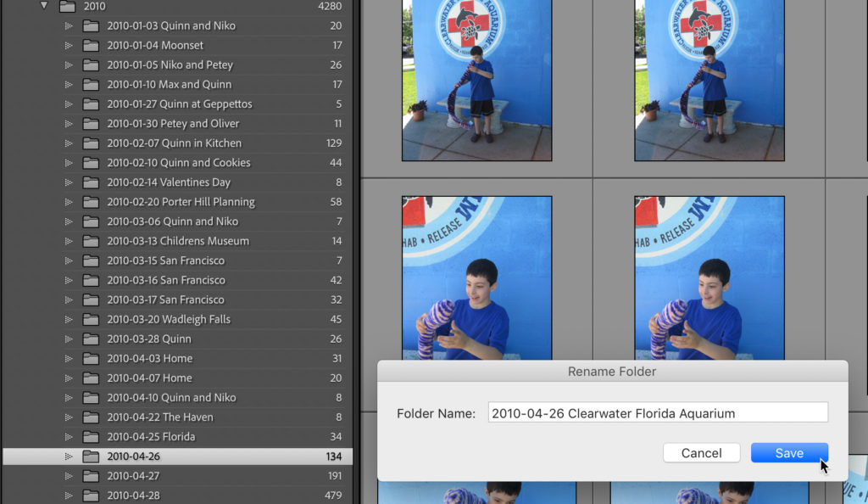Click the folder icon for 2010-01-30 Petey and Oliver
The image size is (868, 504).
(x=91, y=124)
